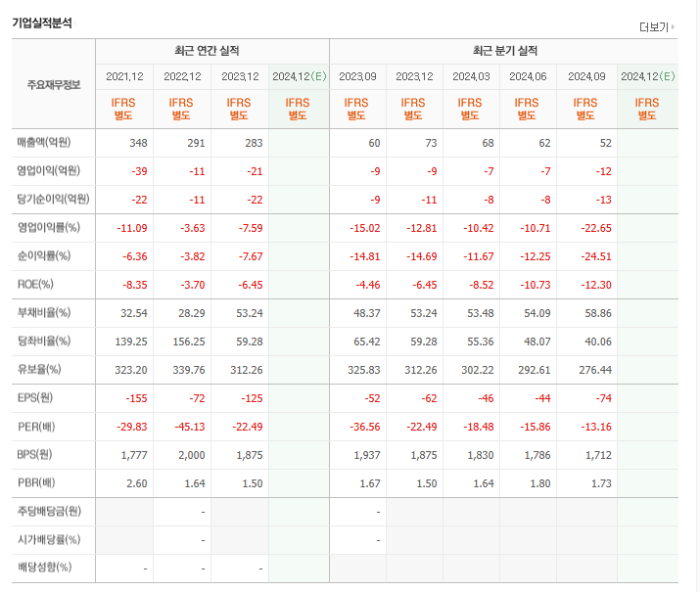700x592 pixels.
Task: Click the -22.65 operating margin value
Action: click(596, 228)
